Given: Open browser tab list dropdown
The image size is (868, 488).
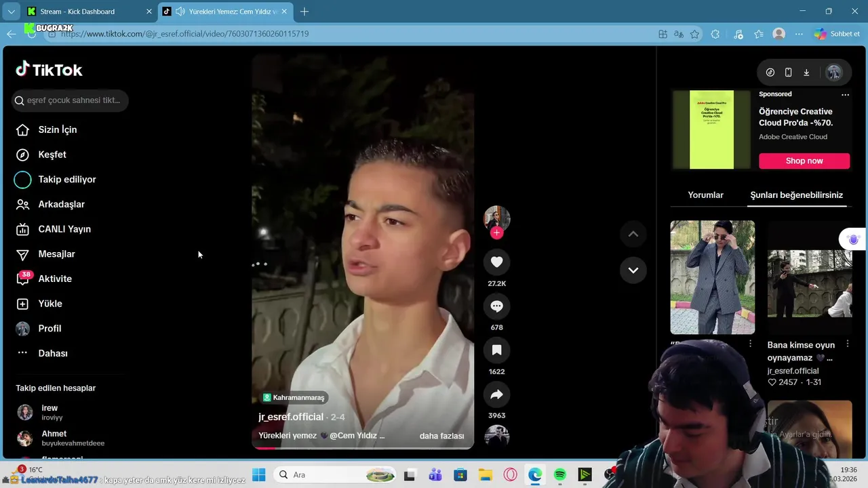Looking at the screenshot, I should click(x=11, y=12).
